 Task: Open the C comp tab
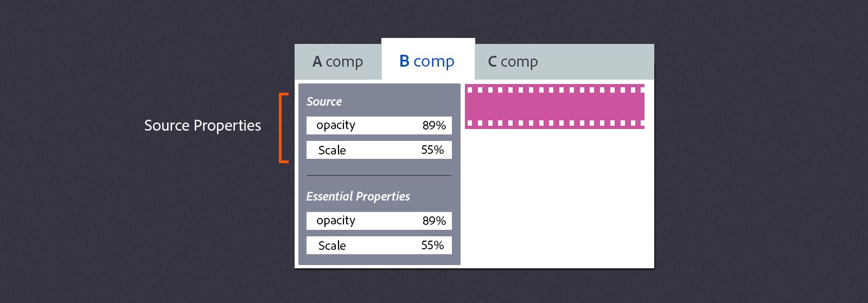coord(513,62)
